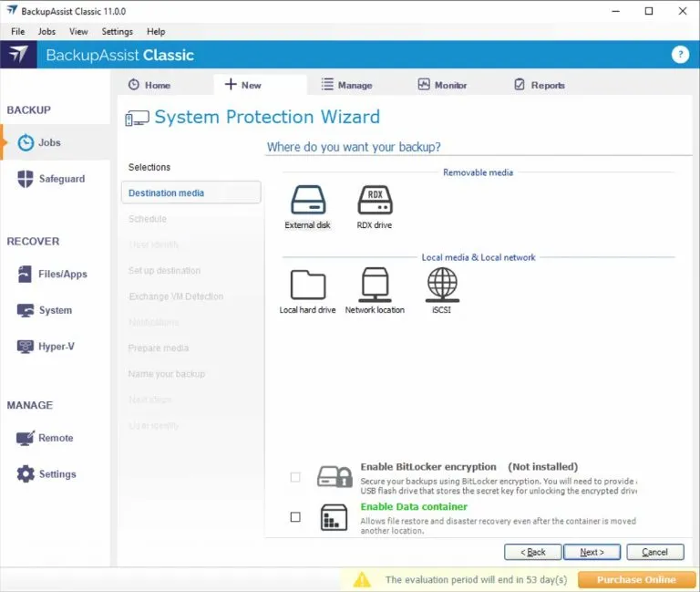The height and width of the screenshot is (592, 700).
Task: Open Files/Apps recovery in the sidebar
Action: click(55, 274)
